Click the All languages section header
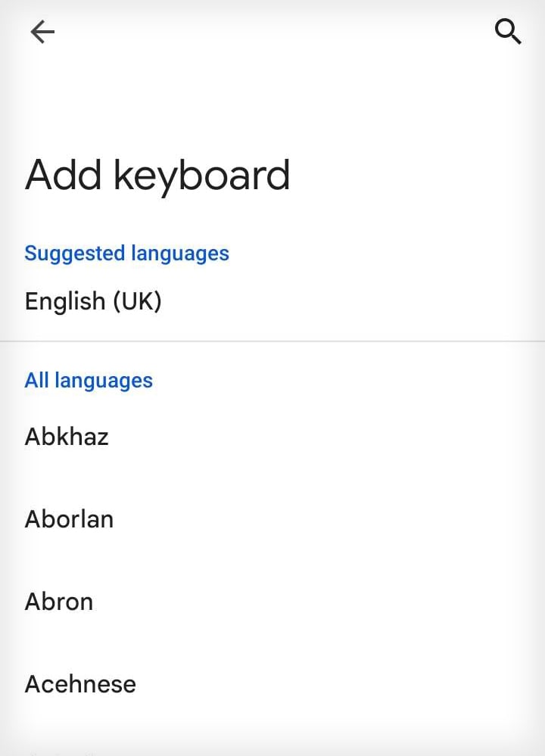Viewport: 545px width, 756px height. pos(89,380)
